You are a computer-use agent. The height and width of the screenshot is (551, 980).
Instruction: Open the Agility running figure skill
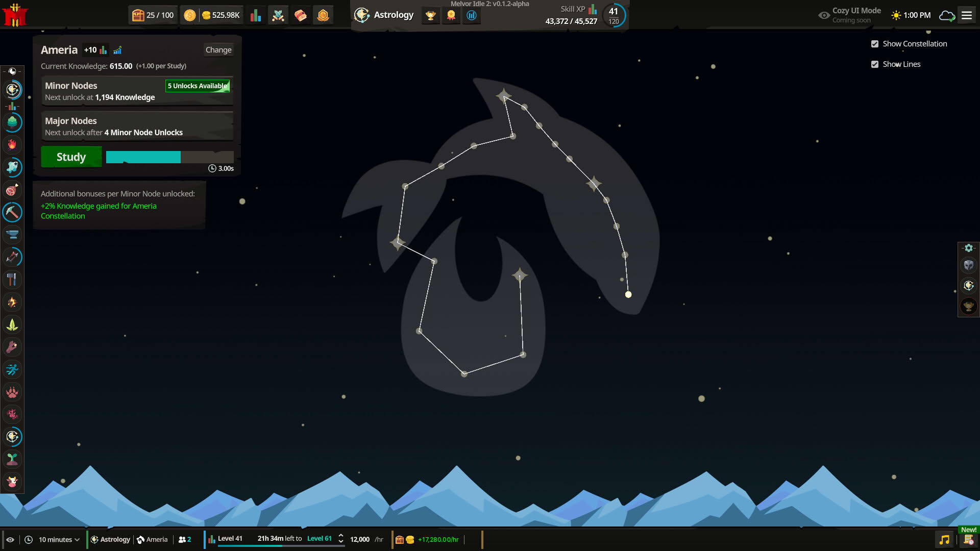coord(12,369)
